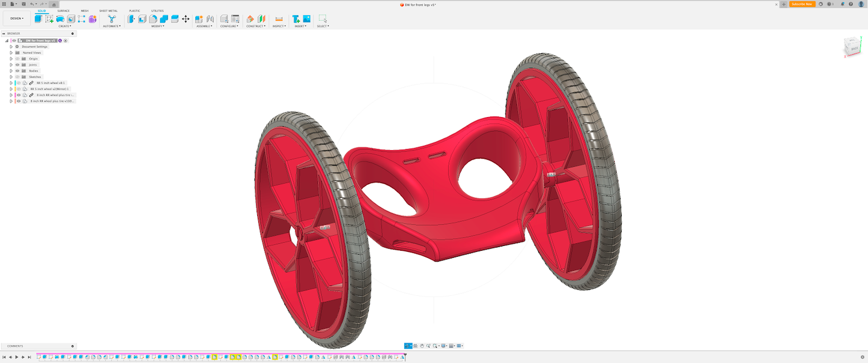The image size is (868, 363).
Task: Toggle visibility of the Bodies folder
Action: [17, 71]
